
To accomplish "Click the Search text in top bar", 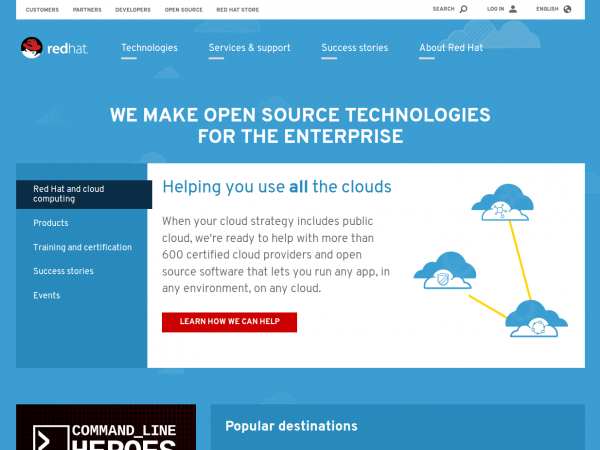I will coord(443,9).
